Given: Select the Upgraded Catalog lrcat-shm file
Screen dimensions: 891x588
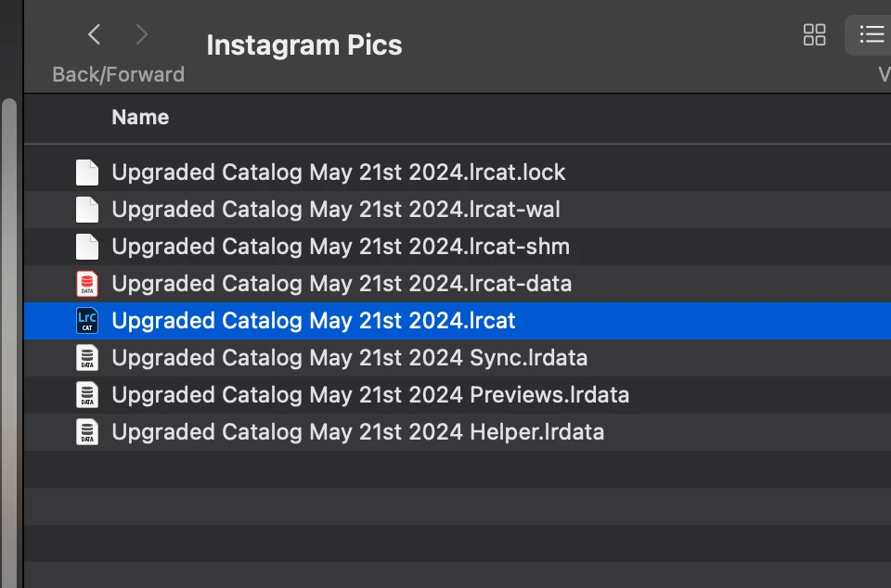Looking at the screenshot, I should point(340,247).
